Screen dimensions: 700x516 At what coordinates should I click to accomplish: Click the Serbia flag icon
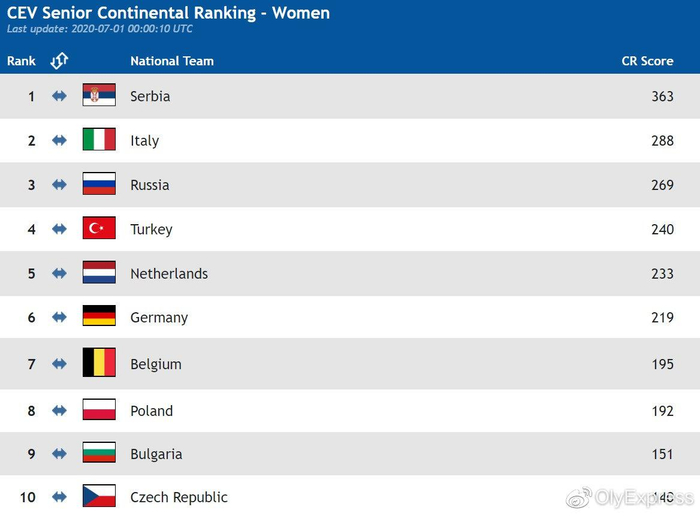(x=99, y=96)
